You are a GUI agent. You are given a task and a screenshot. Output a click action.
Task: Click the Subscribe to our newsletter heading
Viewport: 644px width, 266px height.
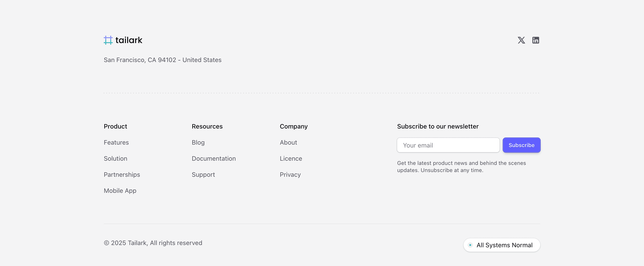coord(438,127)
